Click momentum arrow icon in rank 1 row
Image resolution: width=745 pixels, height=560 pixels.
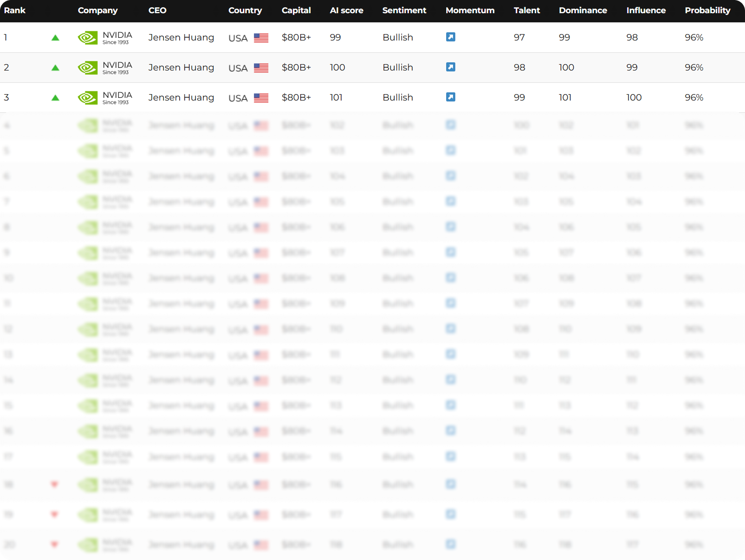coord(450,37)
